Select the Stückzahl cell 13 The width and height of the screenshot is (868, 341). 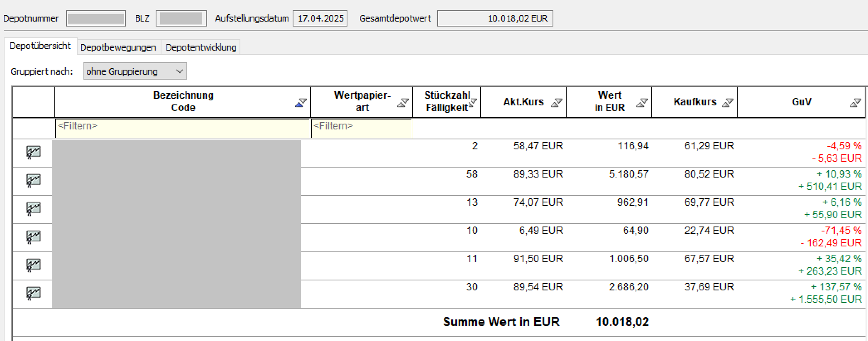pyautogui.click(x=472, y=202)
